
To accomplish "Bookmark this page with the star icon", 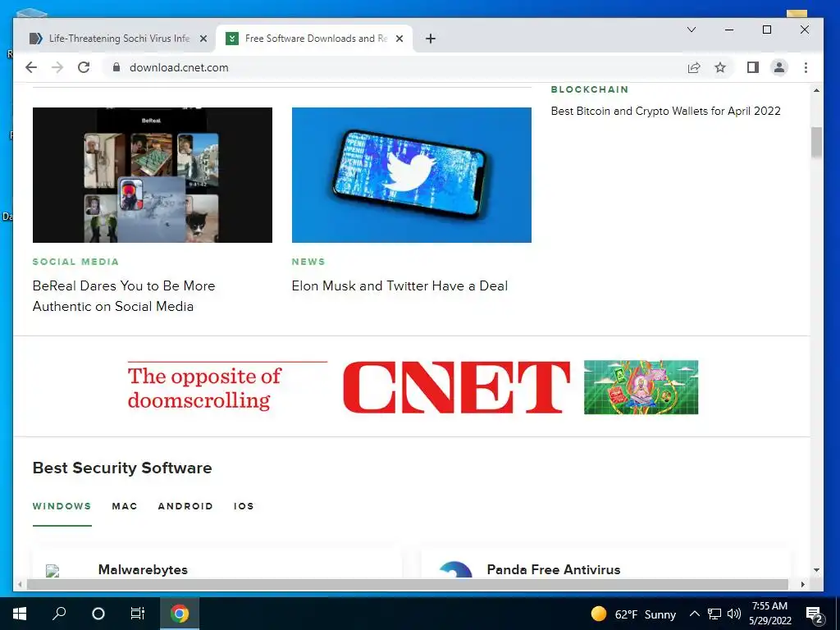I will point(720,67).
